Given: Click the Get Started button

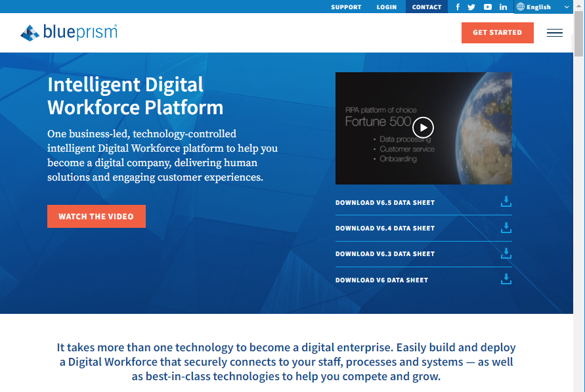Looking at the screenshot, I should pyautogui.click(x=497, y=32).
